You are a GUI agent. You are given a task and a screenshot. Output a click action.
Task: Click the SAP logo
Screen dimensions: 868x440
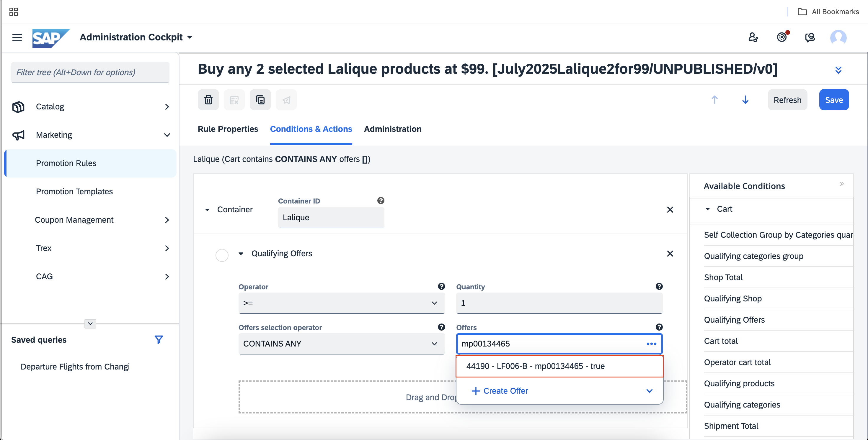(x=51, y=38)
